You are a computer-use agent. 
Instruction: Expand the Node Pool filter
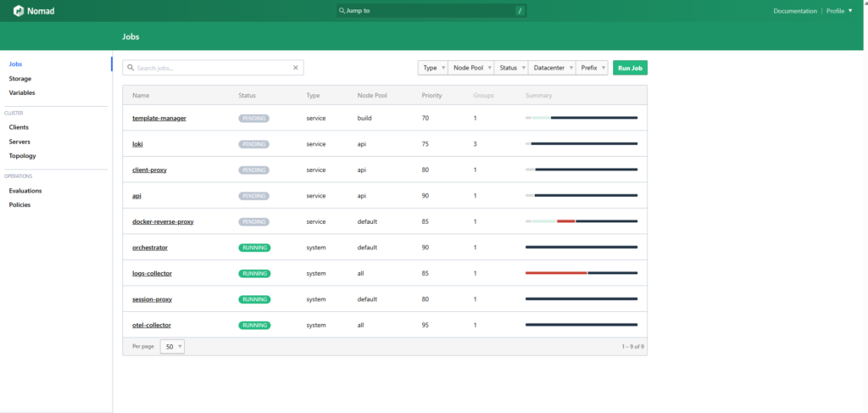470,68
